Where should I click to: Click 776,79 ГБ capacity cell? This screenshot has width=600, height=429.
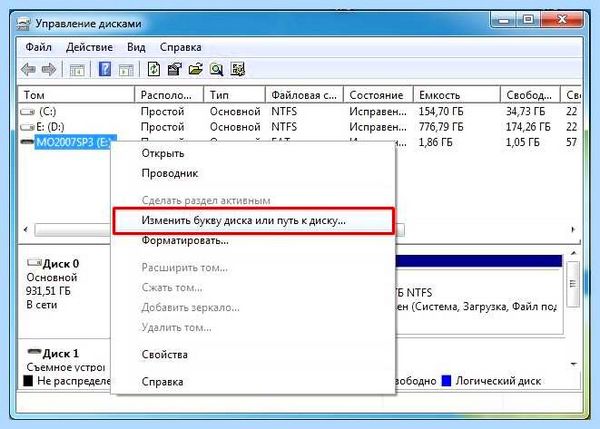tap(441, 127)
